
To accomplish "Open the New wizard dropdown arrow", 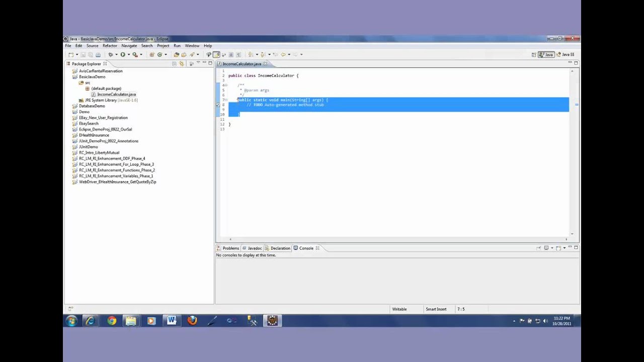I will [x=76, y=55].
